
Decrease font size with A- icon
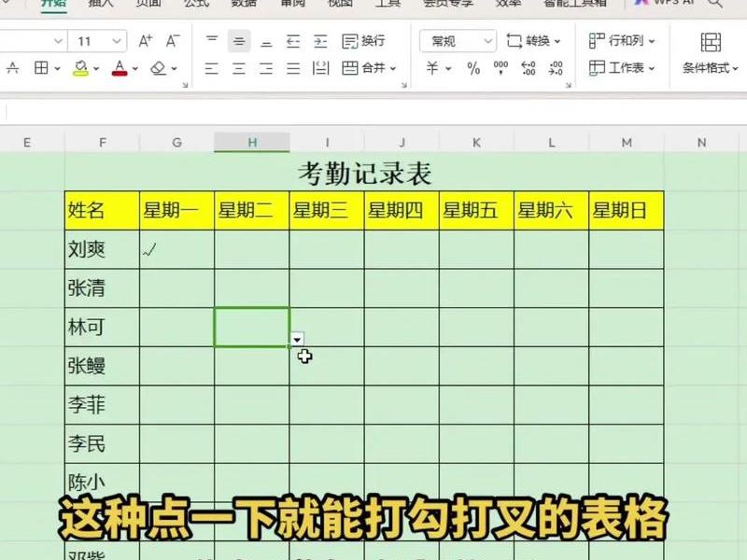pyautogui.click(x=173, y=41)
